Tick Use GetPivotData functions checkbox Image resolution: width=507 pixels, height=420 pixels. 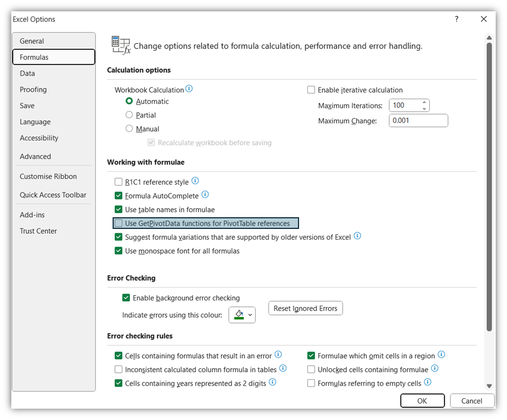click(119, 223)
